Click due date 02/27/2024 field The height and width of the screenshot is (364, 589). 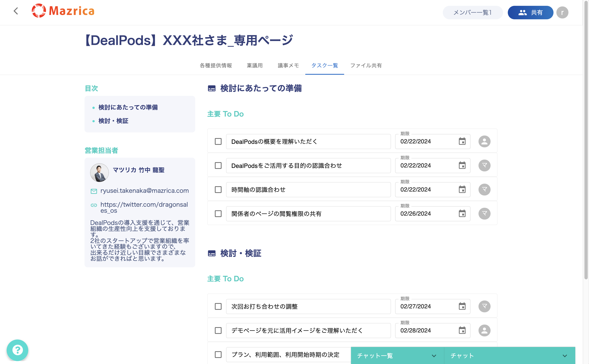(x=433, y=307)
